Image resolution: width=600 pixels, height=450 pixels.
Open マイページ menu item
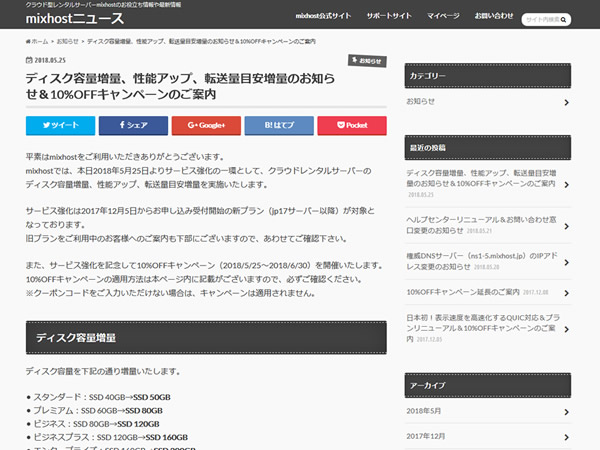point(443,16)
